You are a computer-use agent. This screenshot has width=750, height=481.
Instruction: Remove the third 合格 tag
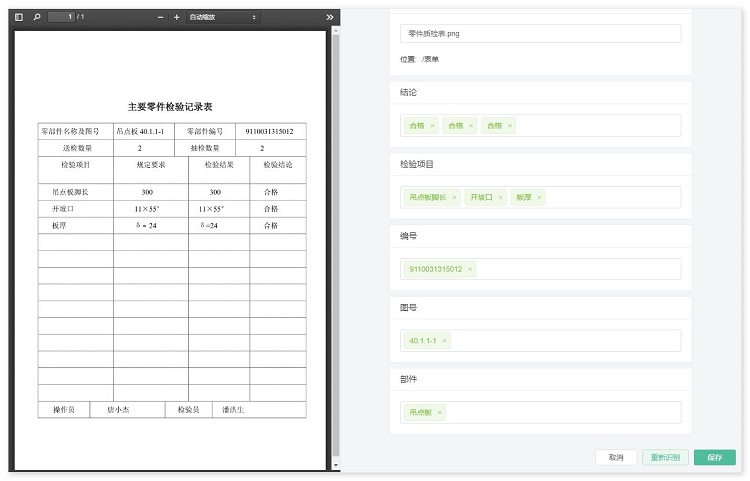pyautogui.click(x=510, y=126)
